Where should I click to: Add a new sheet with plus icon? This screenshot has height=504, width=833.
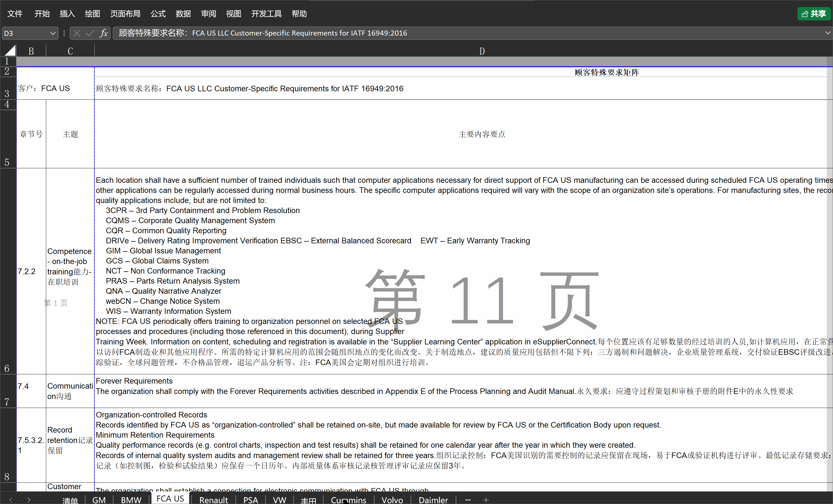(x=486, y=500)
